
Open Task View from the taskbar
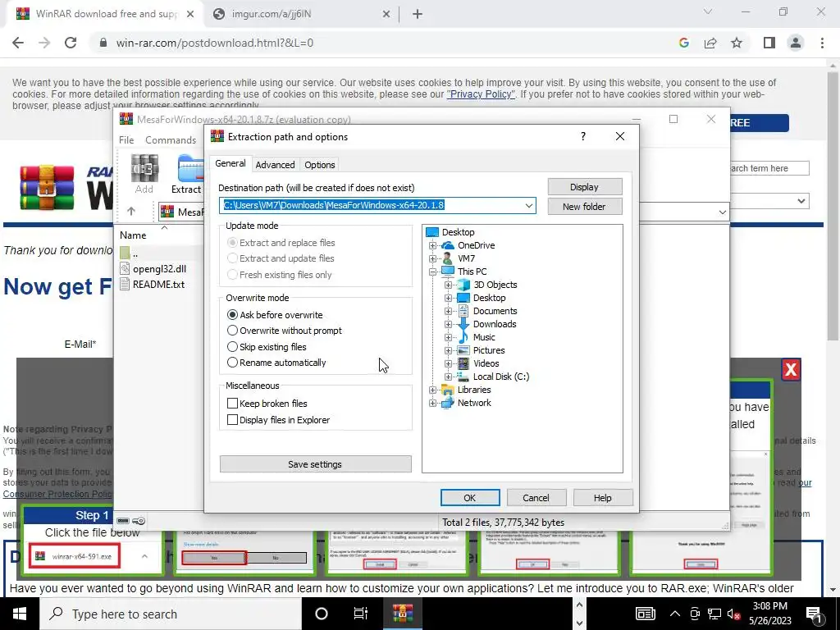point(361,614)
